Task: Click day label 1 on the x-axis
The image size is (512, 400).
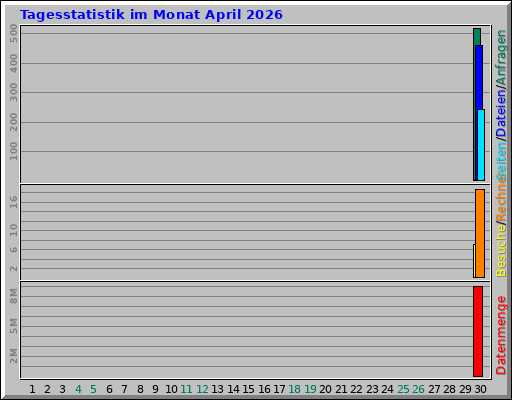Action: click(x=32, y=389)
